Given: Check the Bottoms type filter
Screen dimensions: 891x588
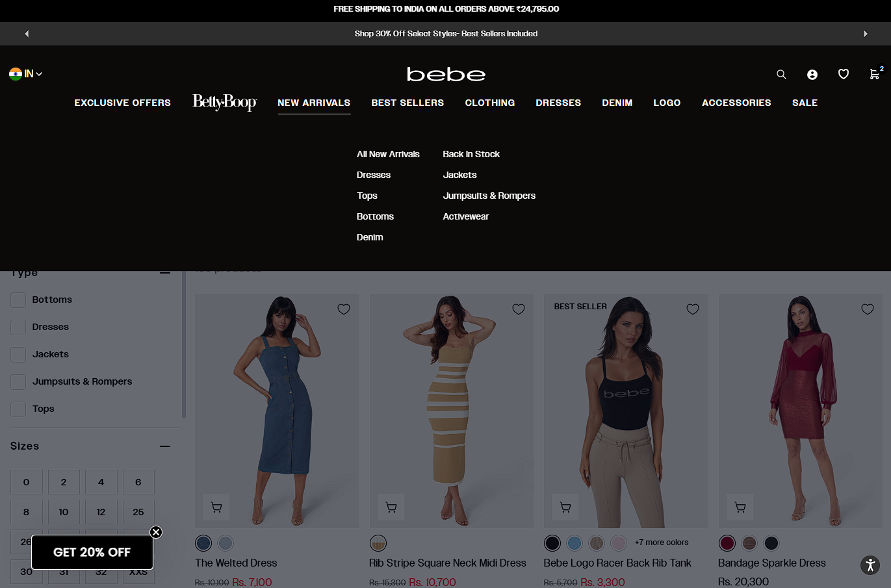Looking at the screenshot, I should 18,300.
